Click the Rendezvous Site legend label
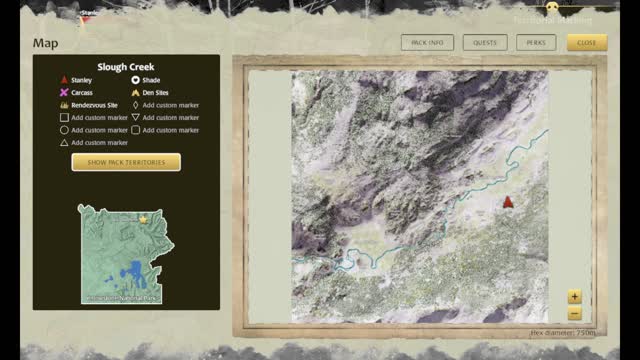 pos(94,105)
